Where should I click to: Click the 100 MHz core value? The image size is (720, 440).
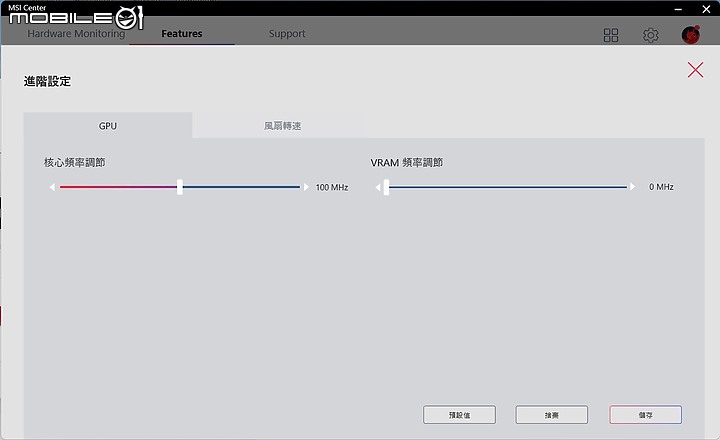(x=332, y=187)
